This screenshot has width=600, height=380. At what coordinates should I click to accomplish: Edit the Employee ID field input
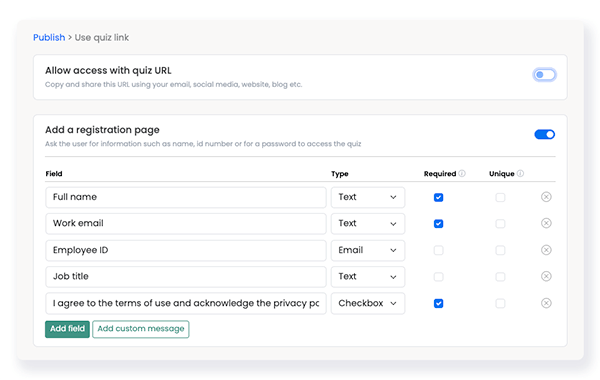pos(186,250)
